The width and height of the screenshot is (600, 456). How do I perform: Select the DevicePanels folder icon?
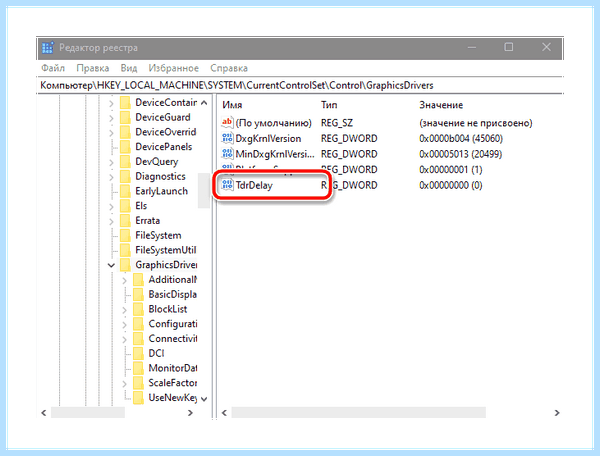coord(126,147)
